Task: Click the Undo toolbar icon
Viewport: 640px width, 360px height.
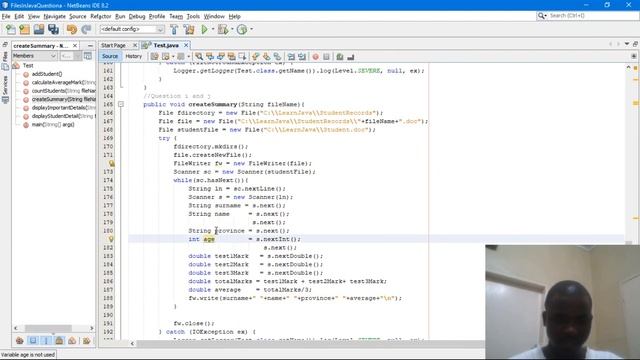Action: click(72, 29)
